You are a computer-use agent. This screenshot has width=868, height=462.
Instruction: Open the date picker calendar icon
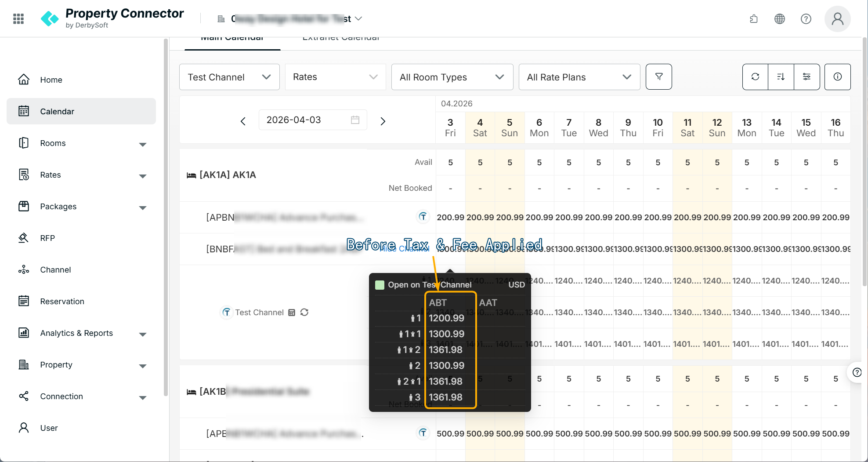point(355,120)
